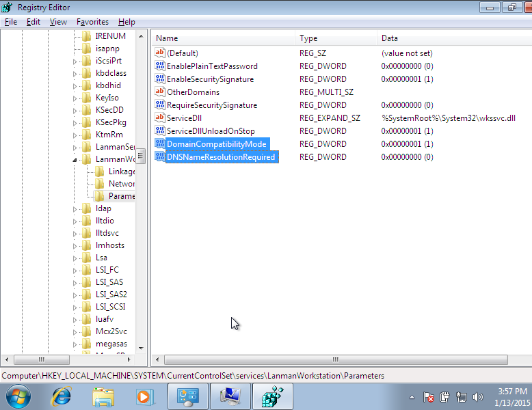The height and width of the screenshot is (410, 532).
Task: Select the luafv tree key
Action: pos(105,319)
